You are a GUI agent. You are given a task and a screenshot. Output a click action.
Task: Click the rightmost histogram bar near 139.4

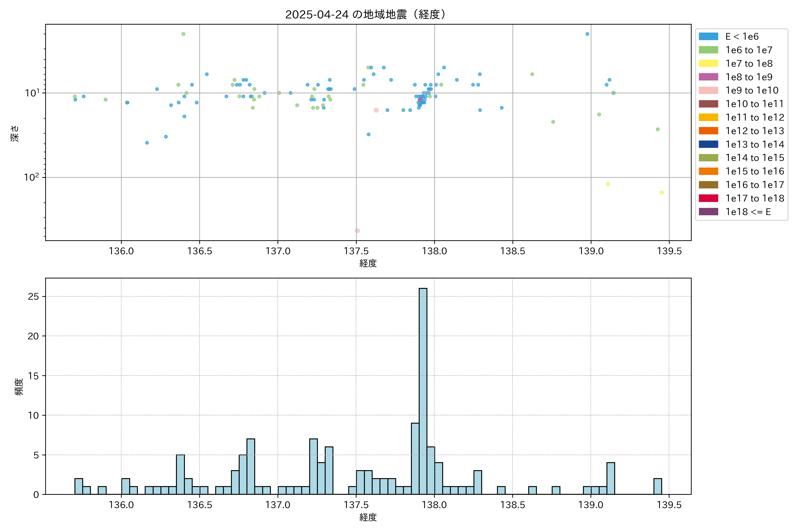click(657, 486)
